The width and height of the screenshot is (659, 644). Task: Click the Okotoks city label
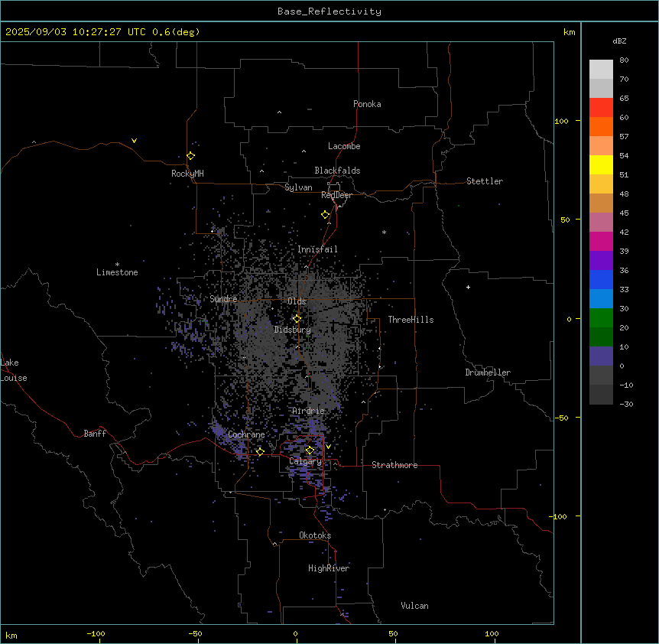[315, 535]
